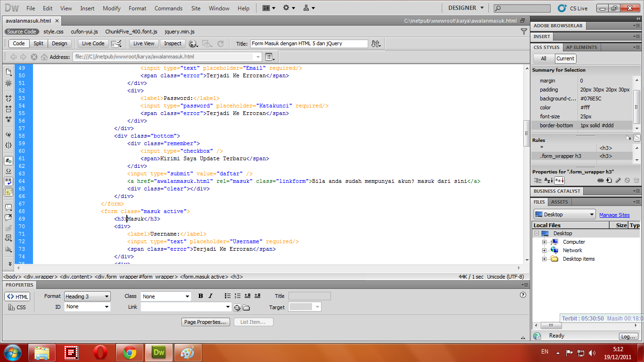Switch to Assets tab
Viewport: 644px width, 362px height.
pyautogui.click(x=560, y=202)
